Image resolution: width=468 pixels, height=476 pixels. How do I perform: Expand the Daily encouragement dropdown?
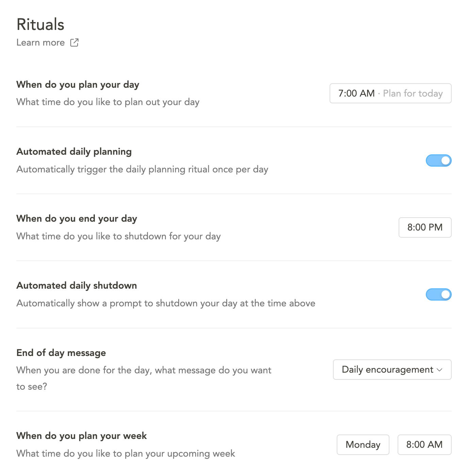point(392,370)
